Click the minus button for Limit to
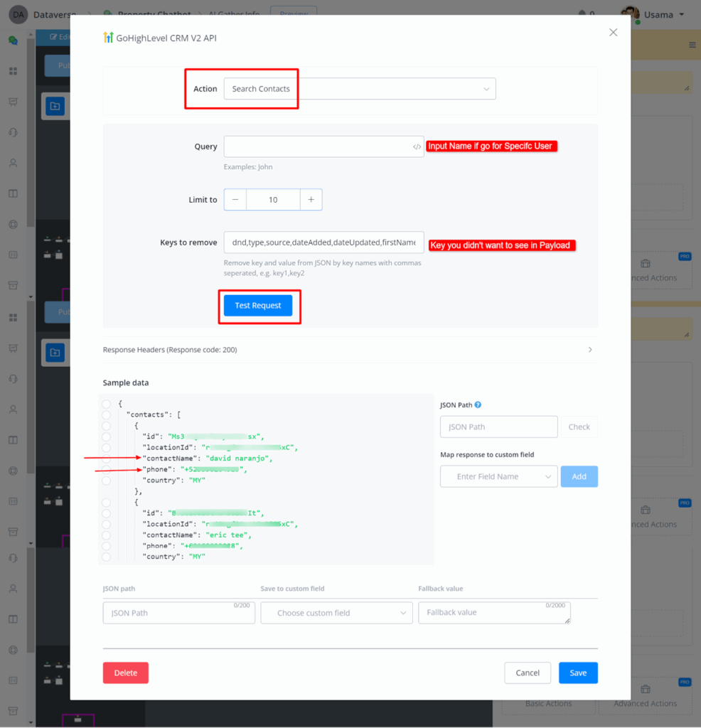Viewport: 701px width, 728px height. [x=235, y=200]
